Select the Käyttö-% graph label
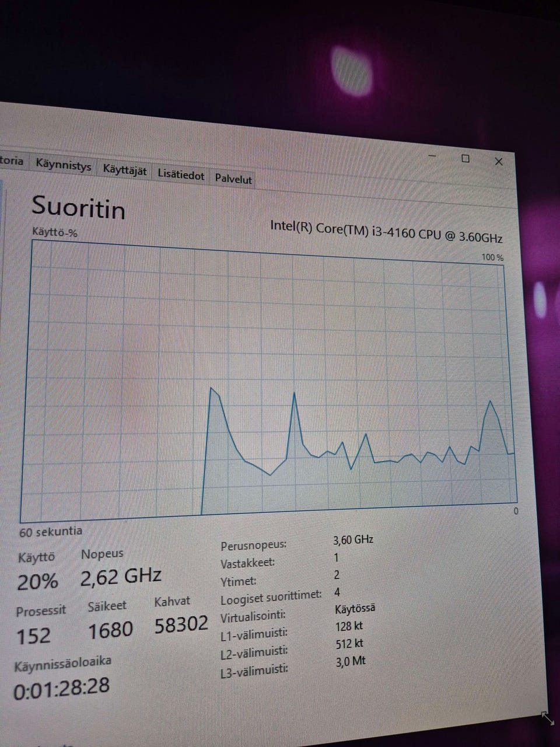 [x=55, y=232]
